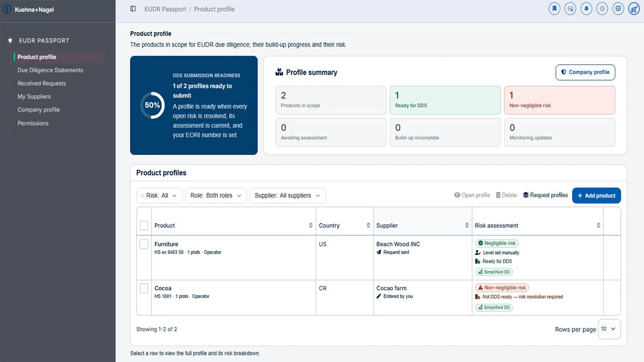Tick the select-all header checkbox
This screenshot has width=644, height=362.
144,226
